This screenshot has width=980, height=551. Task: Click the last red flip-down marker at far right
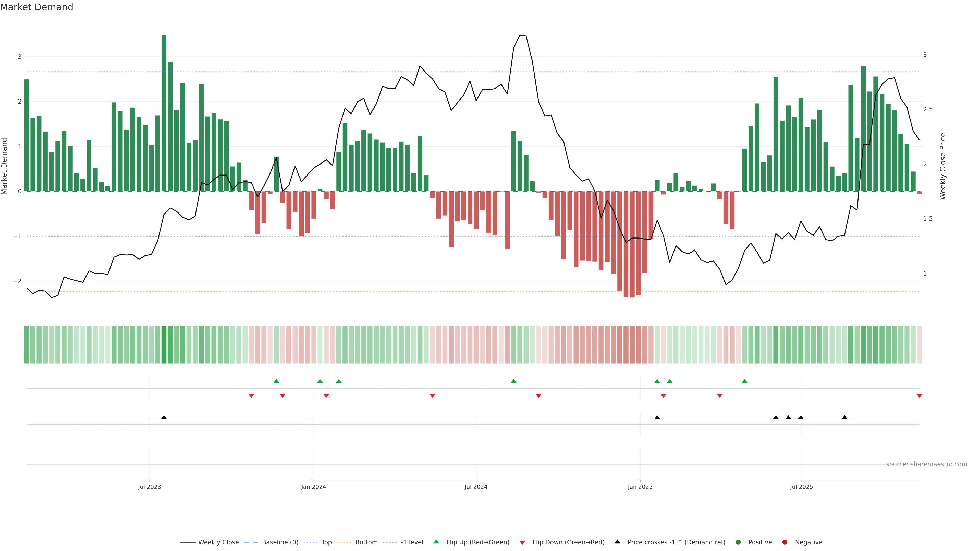pos(920,396)
